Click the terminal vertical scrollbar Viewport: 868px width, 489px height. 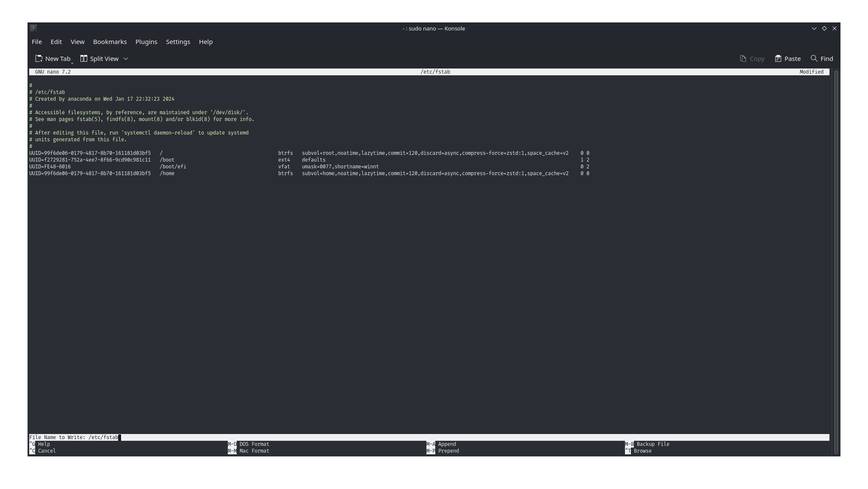coord(836,261)
